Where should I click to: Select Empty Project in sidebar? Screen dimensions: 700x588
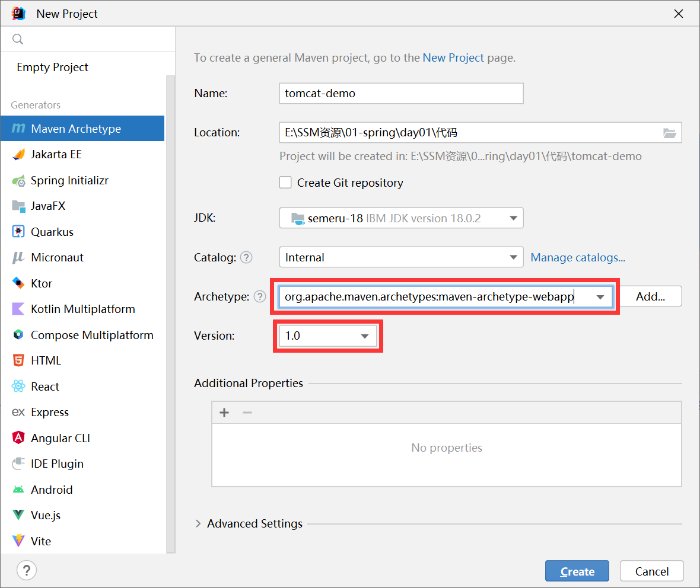pos(52,68)
